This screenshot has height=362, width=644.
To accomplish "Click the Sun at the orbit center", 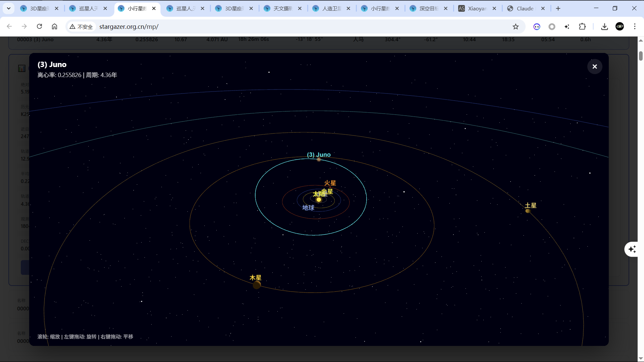I will tap(319, 200).
